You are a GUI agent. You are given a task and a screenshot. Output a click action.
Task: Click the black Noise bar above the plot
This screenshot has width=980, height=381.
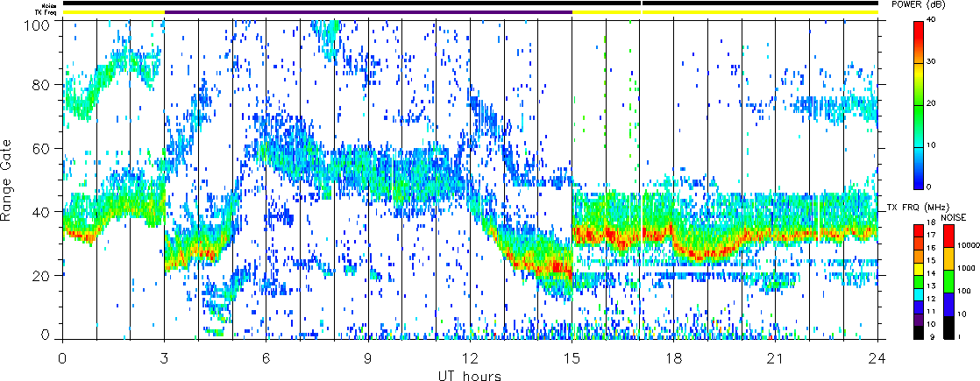click(x=470, y=4)
